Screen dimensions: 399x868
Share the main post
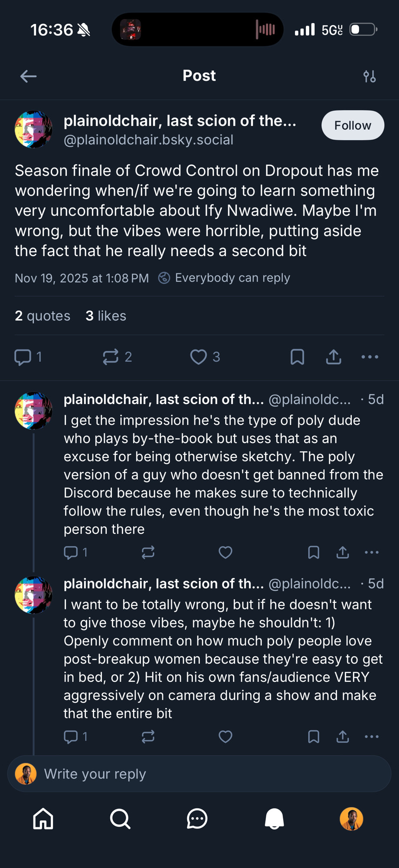(x=334, y=357)
